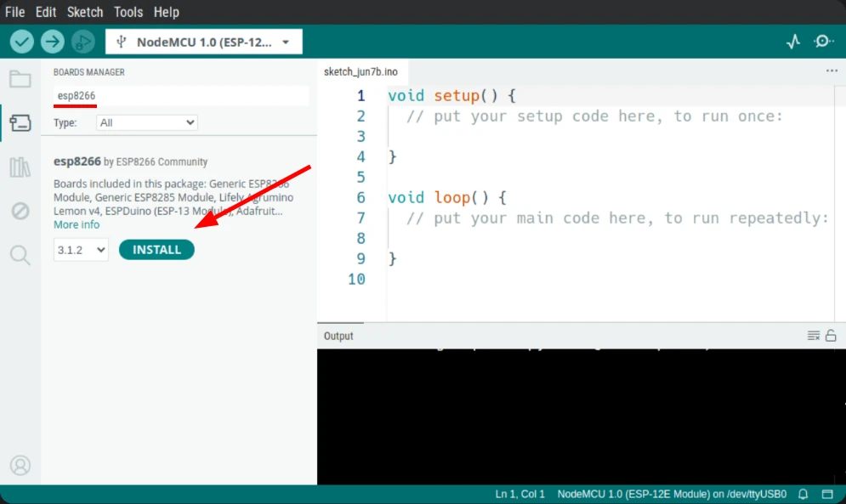This screenshot has width=846, height=504.
Task: Open the Help menu
Action: (166, 12)
